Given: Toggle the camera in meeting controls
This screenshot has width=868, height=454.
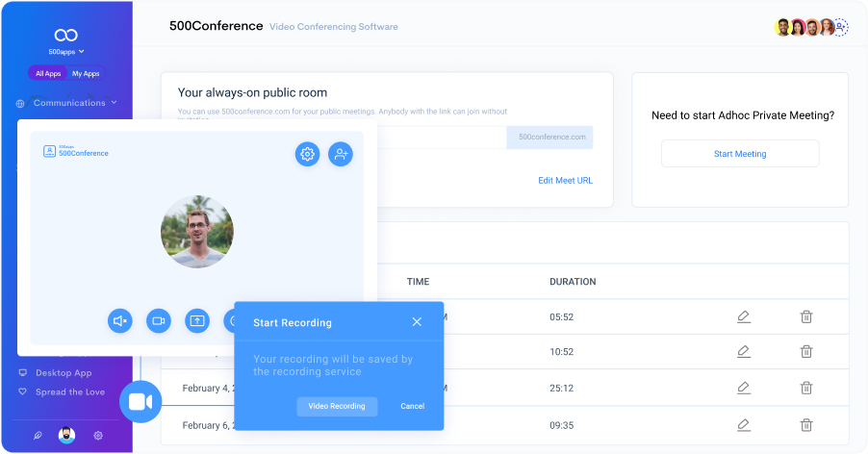Looking at the screenshot, I should pyautogui.click(x=158, y=321).
